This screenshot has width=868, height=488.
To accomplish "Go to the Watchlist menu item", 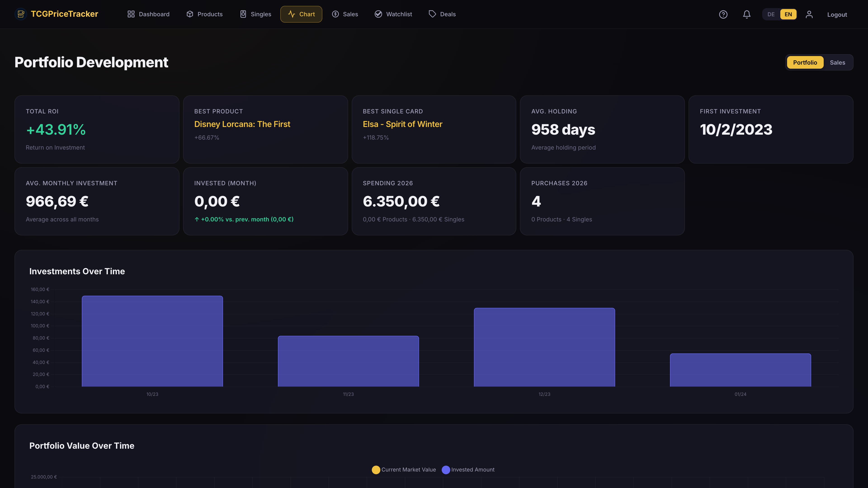I will tap(393, 14).
